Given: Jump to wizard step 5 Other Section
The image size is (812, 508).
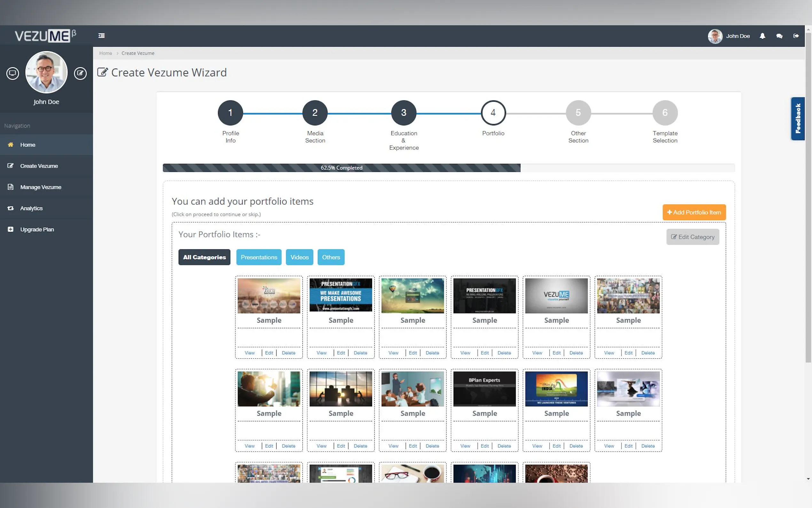Looking at the screenshot, I should (578, 113).
